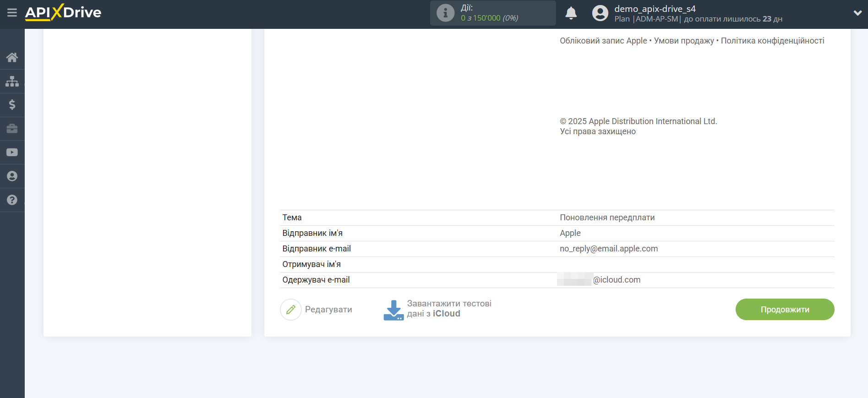Click the Відправник e-mail row label
This screenshot has height=398, width=868.
317,249
